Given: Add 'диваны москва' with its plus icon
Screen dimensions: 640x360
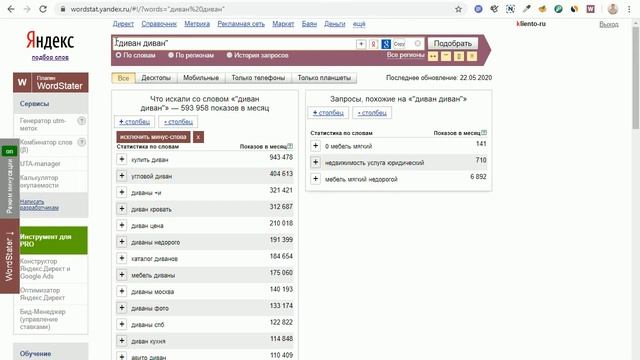Looking at the screenshot, I should pyautogui.click(x=122, y=291).
